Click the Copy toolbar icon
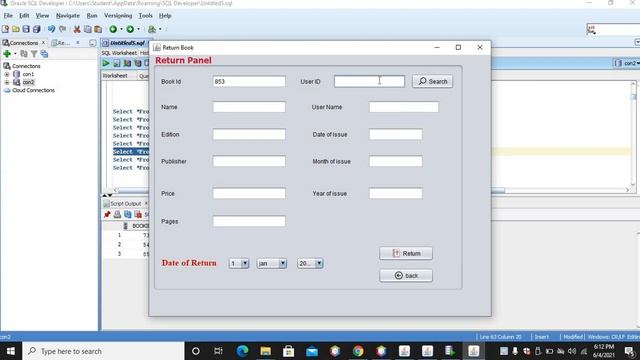 tap(87, 29)
